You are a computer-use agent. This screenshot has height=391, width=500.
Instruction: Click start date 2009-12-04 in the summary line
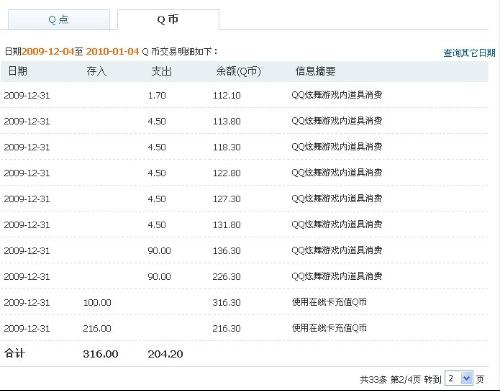pyautogui.click(x=48, y=51)
